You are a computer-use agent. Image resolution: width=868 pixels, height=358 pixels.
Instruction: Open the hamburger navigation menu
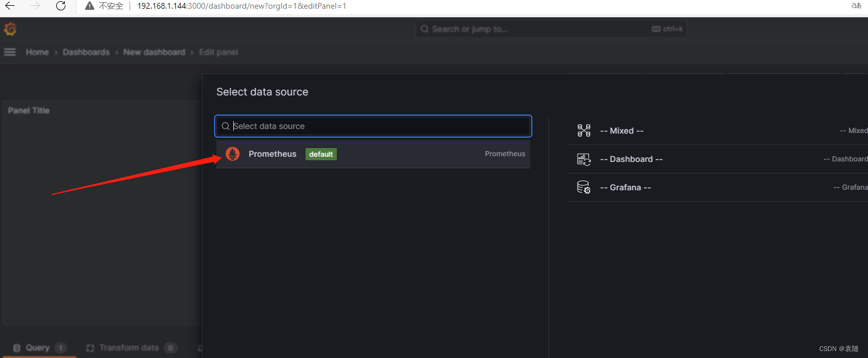point(9,52)
